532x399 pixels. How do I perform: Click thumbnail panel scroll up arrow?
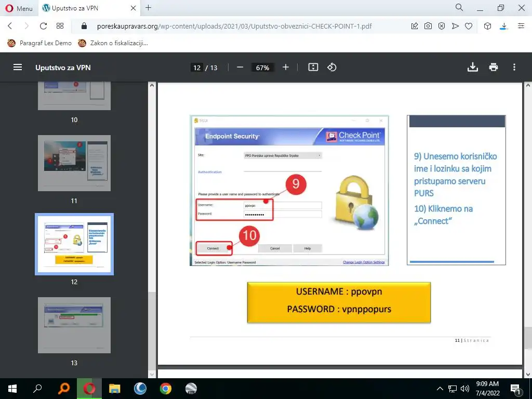coord(152,86)
